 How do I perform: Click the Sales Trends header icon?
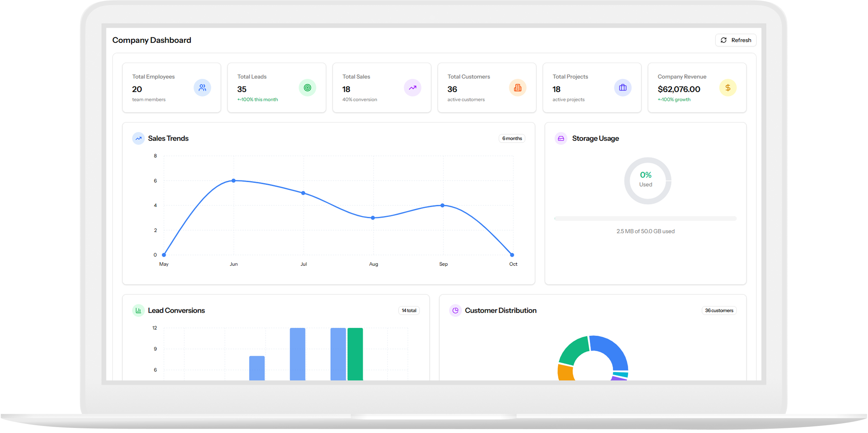138,138
